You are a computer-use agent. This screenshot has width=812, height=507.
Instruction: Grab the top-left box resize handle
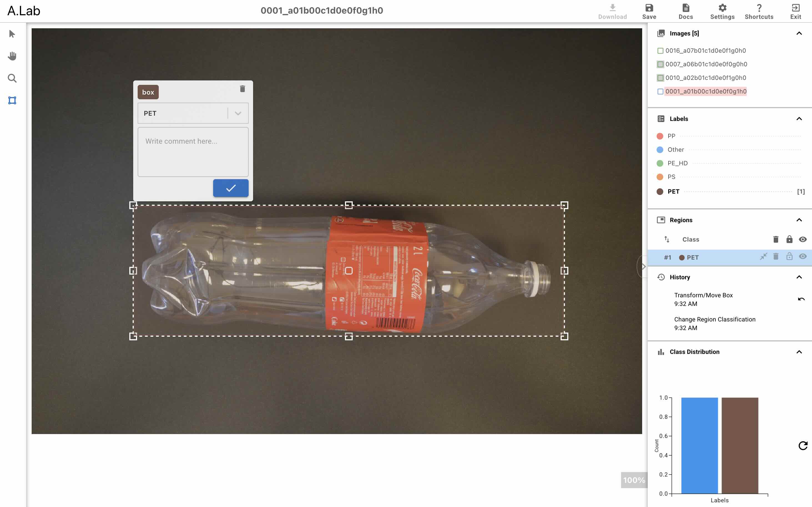[x=133, y=205]
